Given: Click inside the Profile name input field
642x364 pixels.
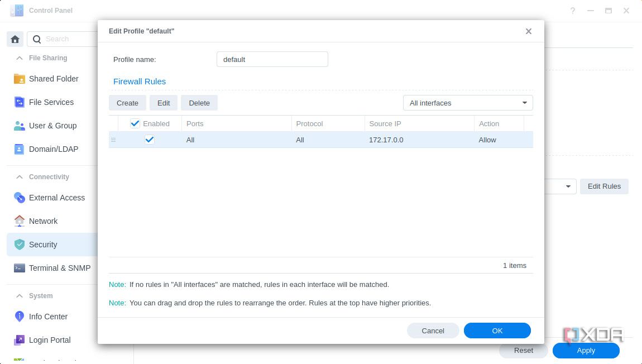Looking at the screenshot, I should (x=272, y=59).
